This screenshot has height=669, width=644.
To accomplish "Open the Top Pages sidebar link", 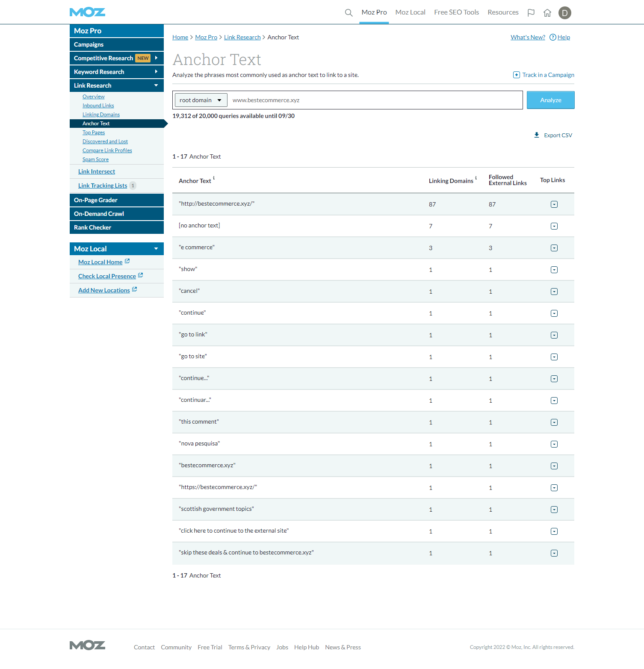I will point(94,133).
